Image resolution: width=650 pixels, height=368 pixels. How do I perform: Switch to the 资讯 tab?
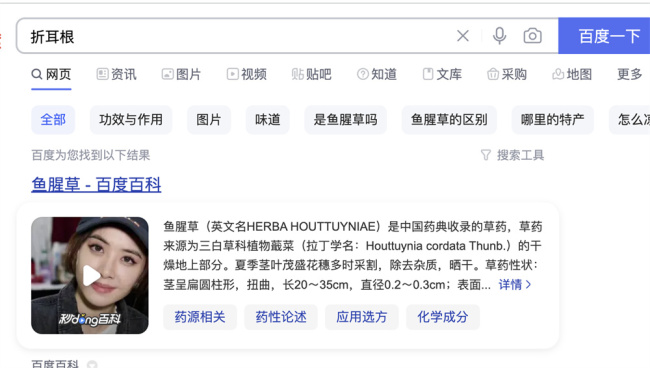(116, 75)
